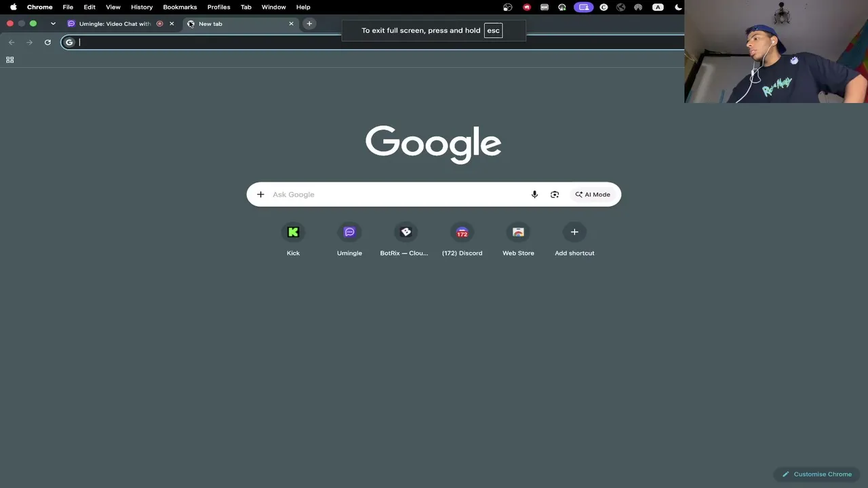Open the Discord shortcut icon
Image resolution: width=868 pixels, height=488 pixels.
462,232
